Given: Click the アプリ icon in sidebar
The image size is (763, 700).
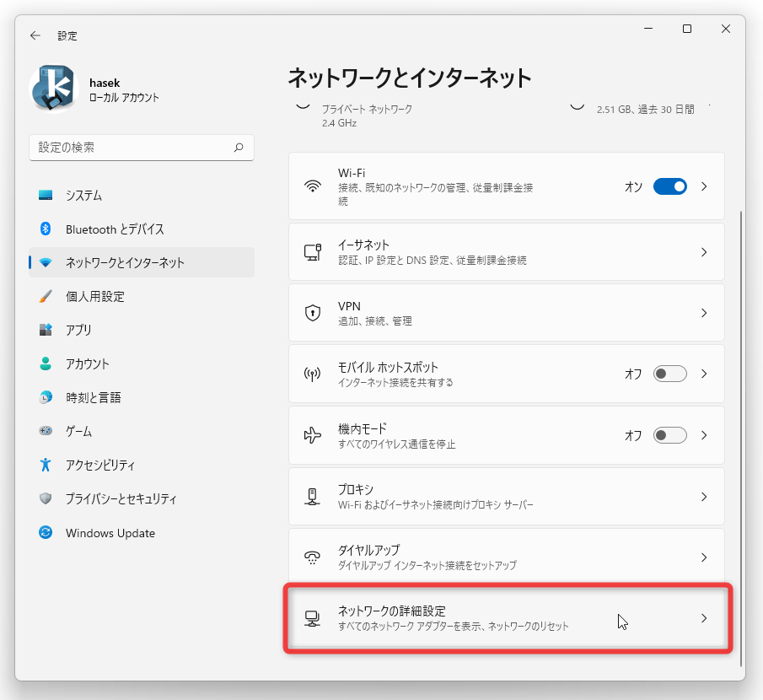Looking at the screenshot, I should click(x=46, y=330).
